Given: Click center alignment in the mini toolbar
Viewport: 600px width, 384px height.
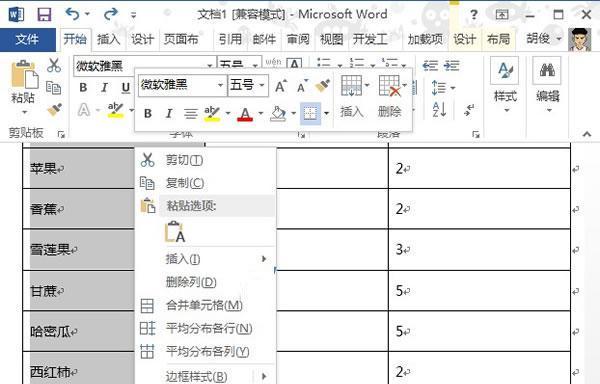Looking at the screenshot, I should pos(191,114).
